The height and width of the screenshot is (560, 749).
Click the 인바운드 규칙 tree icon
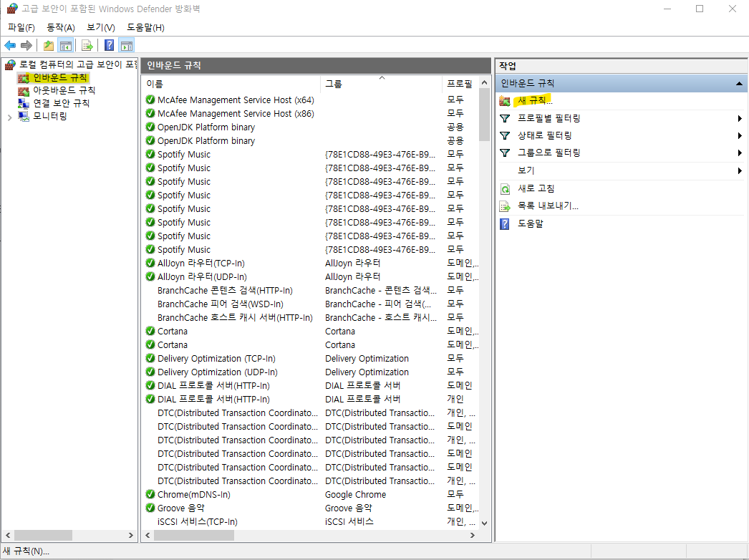coord(24,78)
